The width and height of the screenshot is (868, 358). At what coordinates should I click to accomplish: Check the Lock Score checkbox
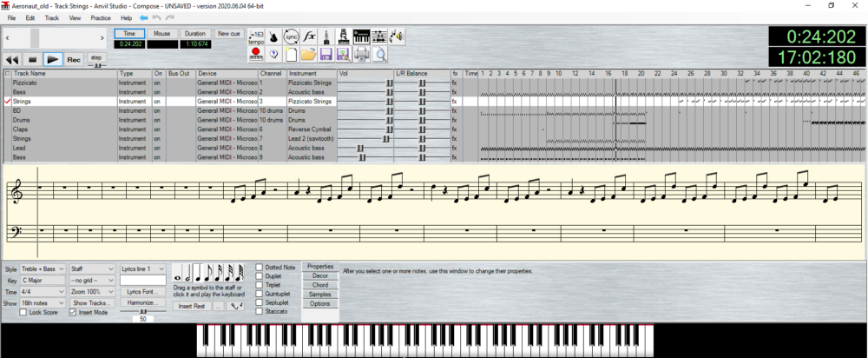[23, 313]
